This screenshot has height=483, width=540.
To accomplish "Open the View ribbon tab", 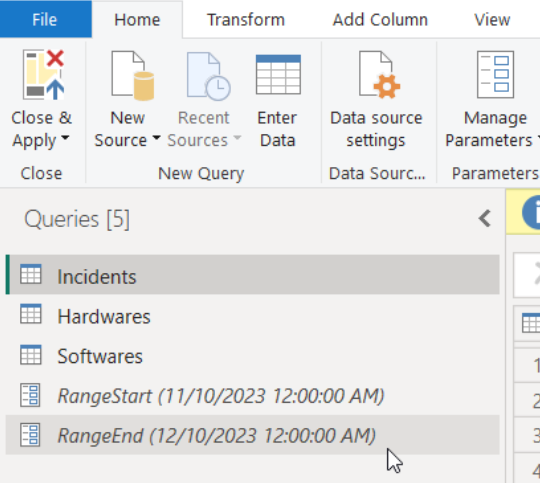I will coord(492,20).
